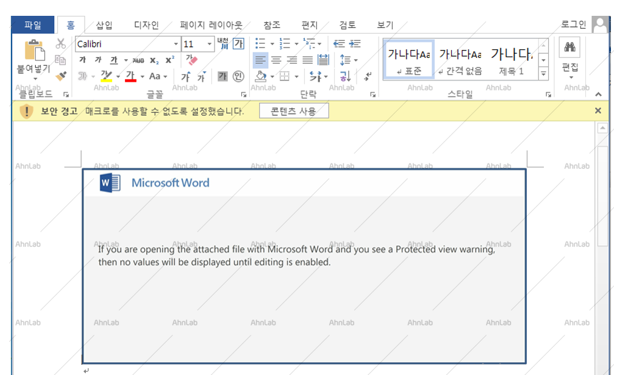
Task: Open the Calibri font name dropdown
Action: tap(176, 44)
